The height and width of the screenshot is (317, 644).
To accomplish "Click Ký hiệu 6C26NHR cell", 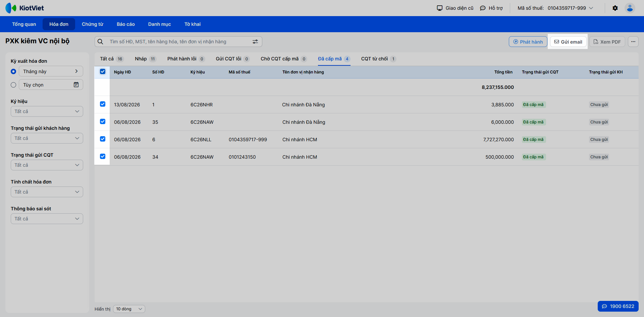I will click(202, 105).
